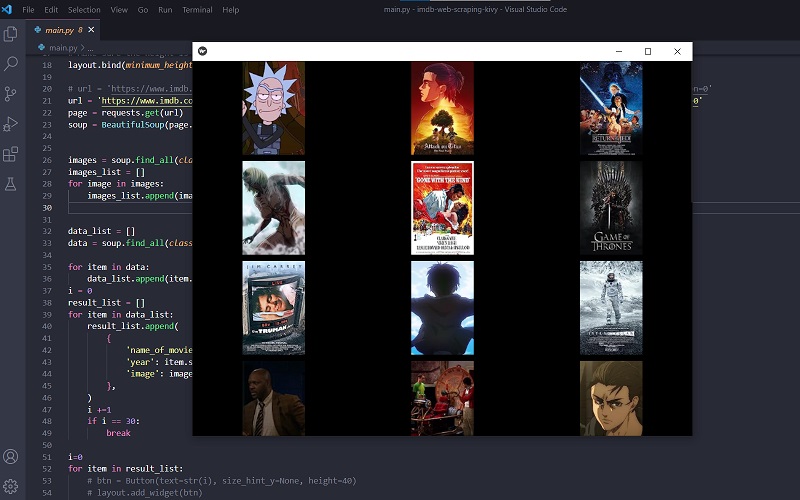Open the Testing flask icon
800x500 pixels.
coord(11,184)
